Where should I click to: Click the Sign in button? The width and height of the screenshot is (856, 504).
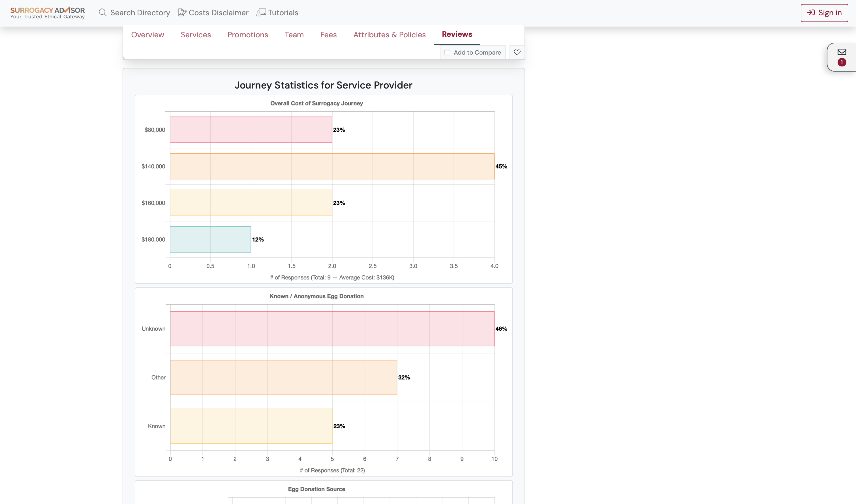pyautogui.click(x=824, y=13)
